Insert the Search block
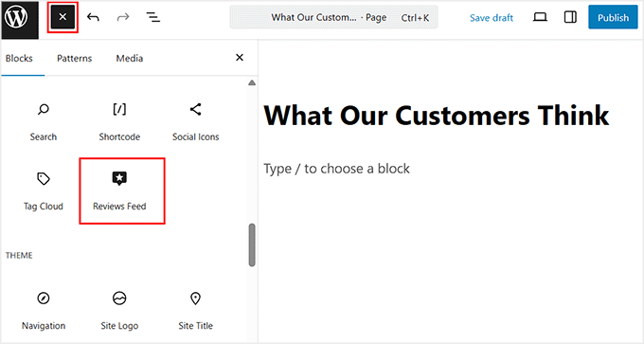The width and height of the screenshot is (644, 344). coord(44,121)
